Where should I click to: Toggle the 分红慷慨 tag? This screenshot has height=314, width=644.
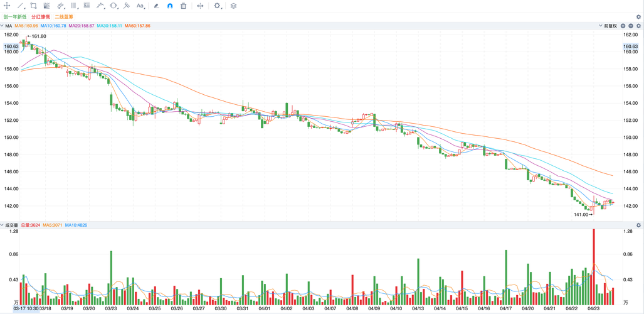tap(41, 17)
